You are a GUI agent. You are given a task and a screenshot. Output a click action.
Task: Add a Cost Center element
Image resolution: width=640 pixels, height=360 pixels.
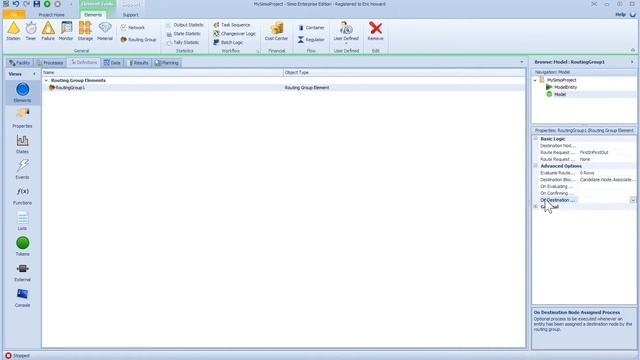[276, 31]
